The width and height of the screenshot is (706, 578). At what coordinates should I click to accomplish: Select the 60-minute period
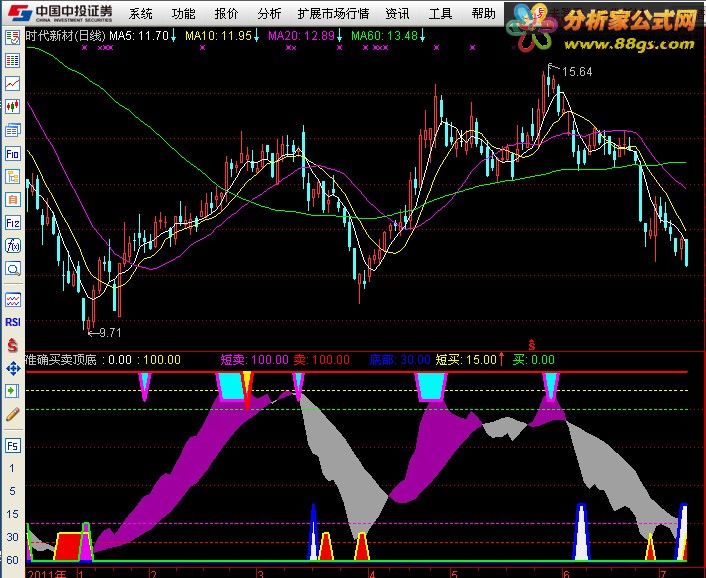click(12, 560)
